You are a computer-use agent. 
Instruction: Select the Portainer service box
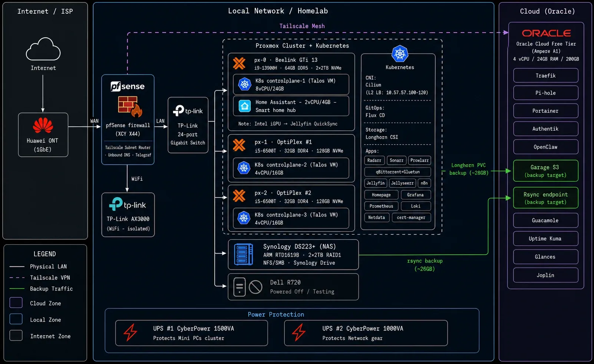click(546, 111)
